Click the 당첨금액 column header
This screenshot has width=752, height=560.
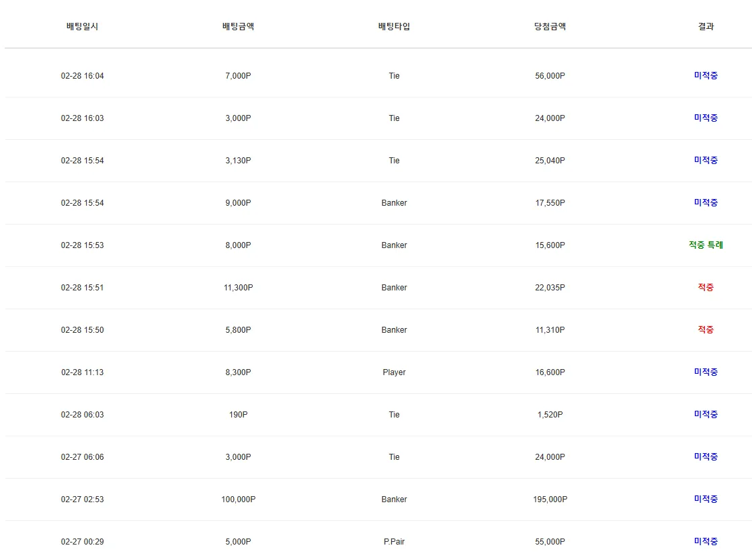coord(550,26)
